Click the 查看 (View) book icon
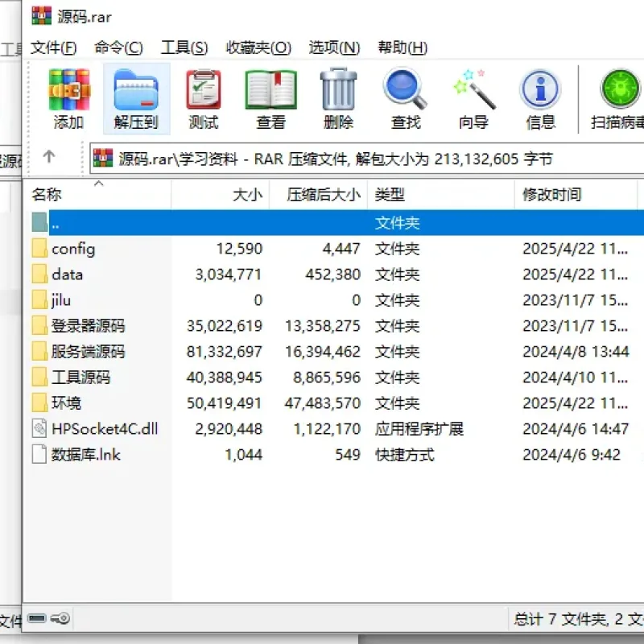The image size is (644, 644). (270, 89)
